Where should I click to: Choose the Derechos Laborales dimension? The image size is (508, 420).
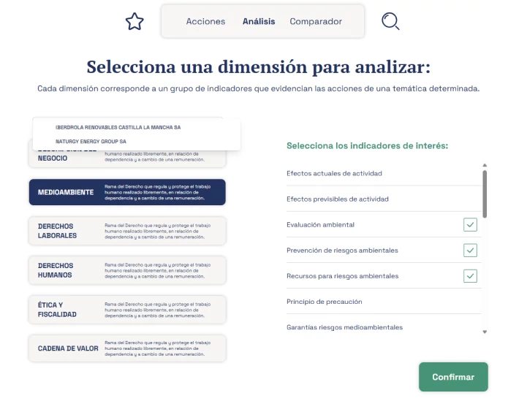point(127,231)
